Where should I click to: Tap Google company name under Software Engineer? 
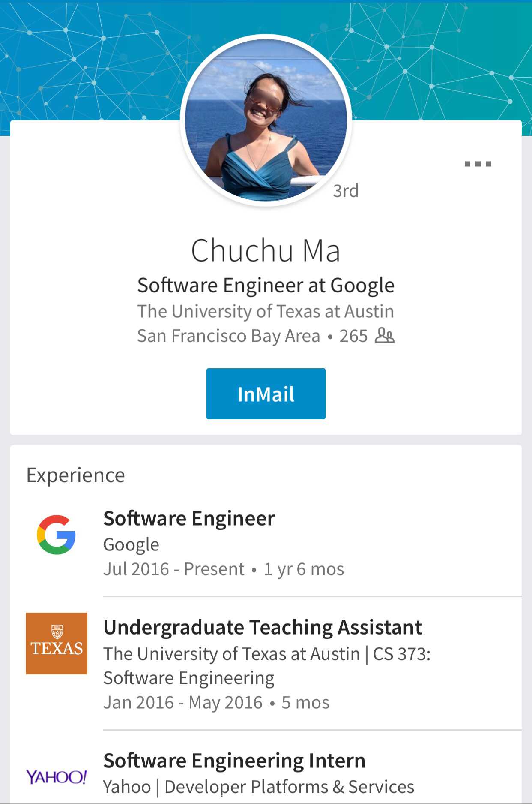pyautogui.click(x=131, y=544)
